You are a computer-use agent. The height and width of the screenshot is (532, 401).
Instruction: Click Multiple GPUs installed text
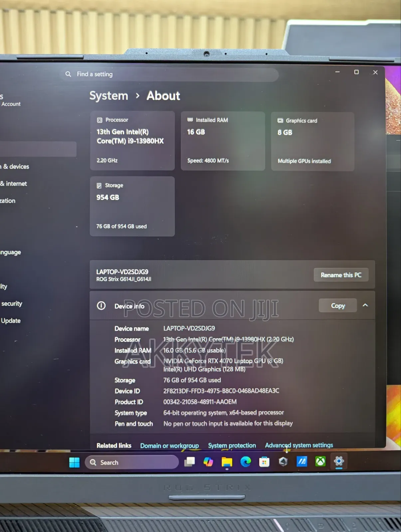click(304, 161)
